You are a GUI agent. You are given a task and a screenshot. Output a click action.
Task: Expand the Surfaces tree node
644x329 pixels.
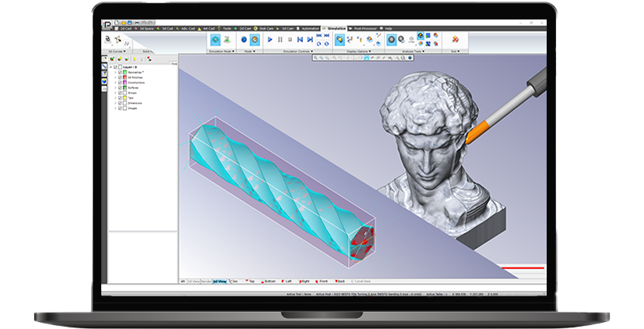coord(115,87)
